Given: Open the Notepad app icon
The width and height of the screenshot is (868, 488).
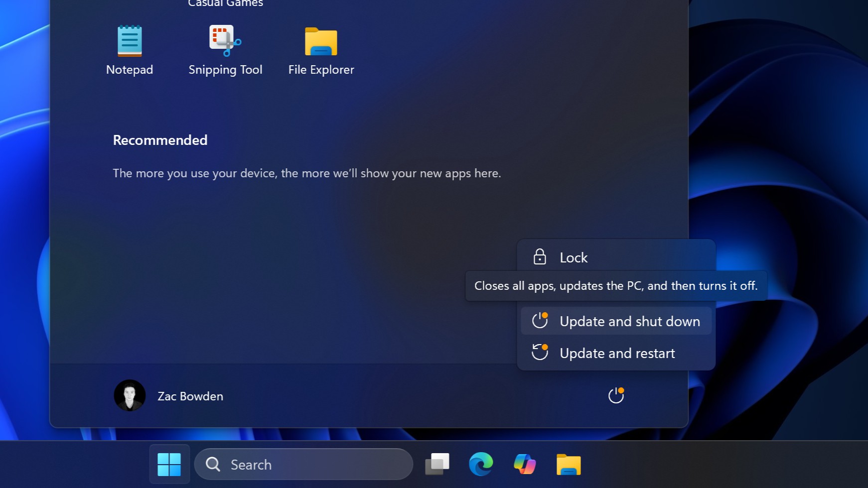Looking at the screenshot, I should pos(130,41).
